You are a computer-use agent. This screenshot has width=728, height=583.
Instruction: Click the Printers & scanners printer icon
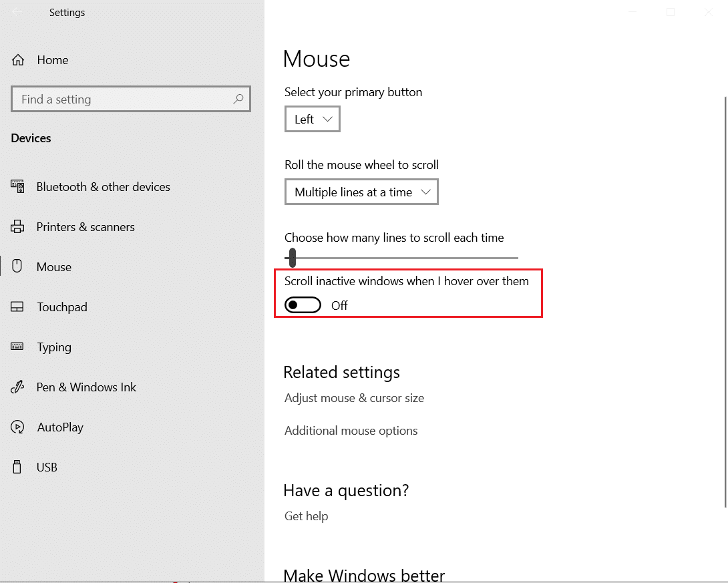click(17, 226)
